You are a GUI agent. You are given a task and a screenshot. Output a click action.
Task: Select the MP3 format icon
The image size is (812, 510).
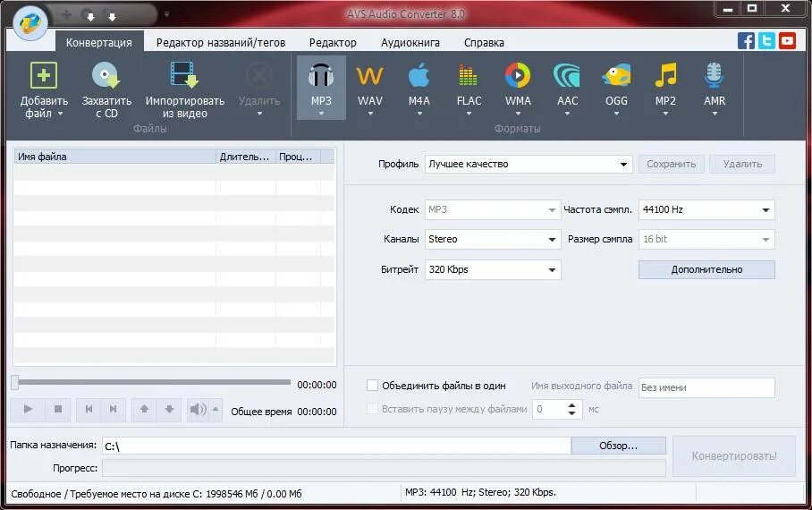321,76
